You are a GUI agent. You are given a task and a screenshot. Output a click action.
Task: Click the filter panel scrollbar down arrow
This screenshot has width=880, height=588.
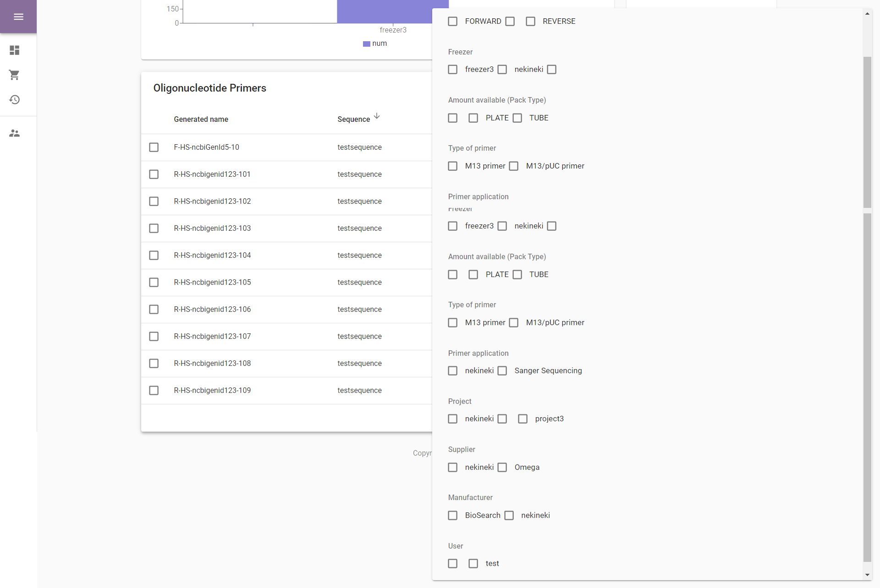(867, 575)
